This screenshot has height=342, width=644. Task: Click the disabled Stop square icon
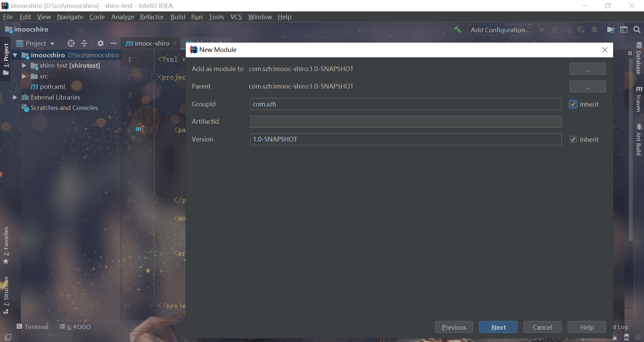point(594,30)
